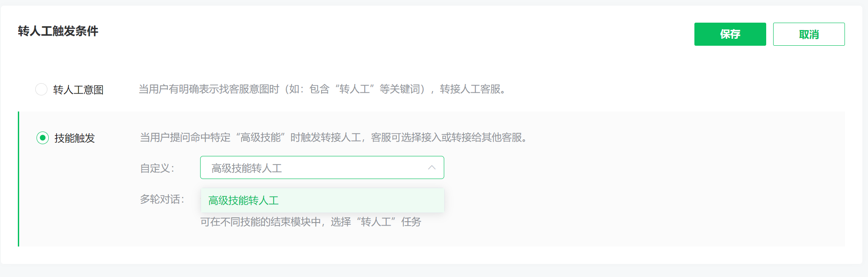
Task: Click the 转人工意图 option label
Action: (78, 90)
